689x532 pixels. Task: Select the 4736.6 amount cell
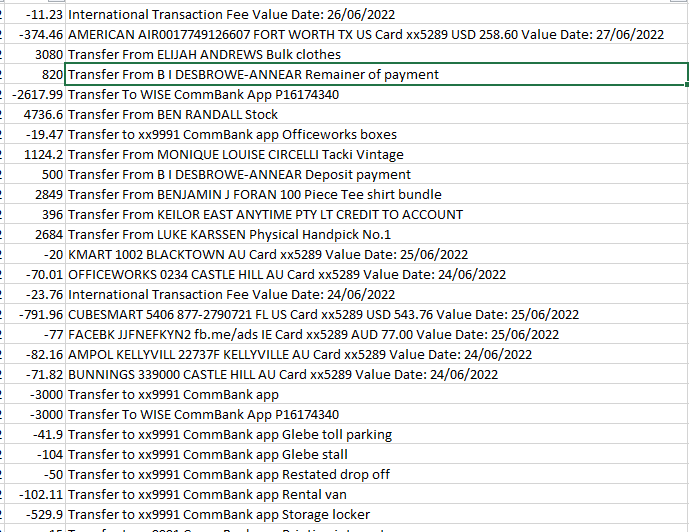35,114
